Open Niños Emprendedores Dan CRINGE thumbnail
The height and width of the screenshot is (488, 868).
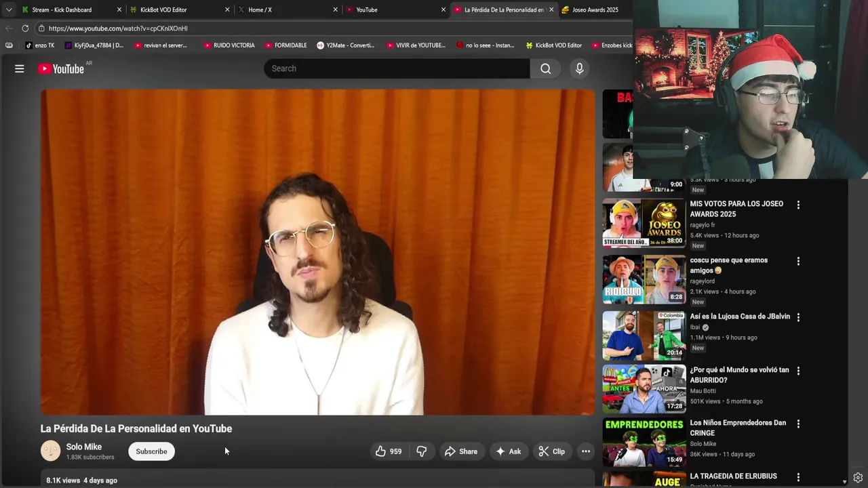click(x=644, y=442)
